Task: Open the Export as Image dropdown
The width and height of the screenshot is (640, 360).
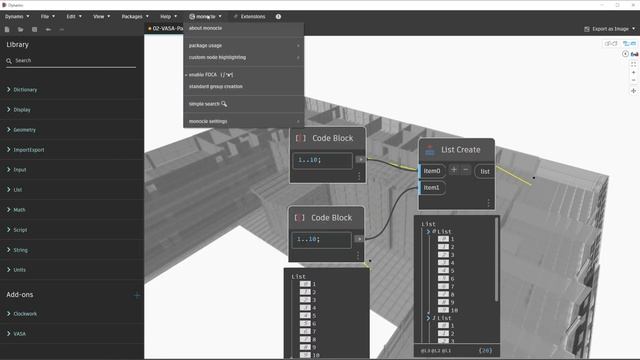Action: pos(633,29)
